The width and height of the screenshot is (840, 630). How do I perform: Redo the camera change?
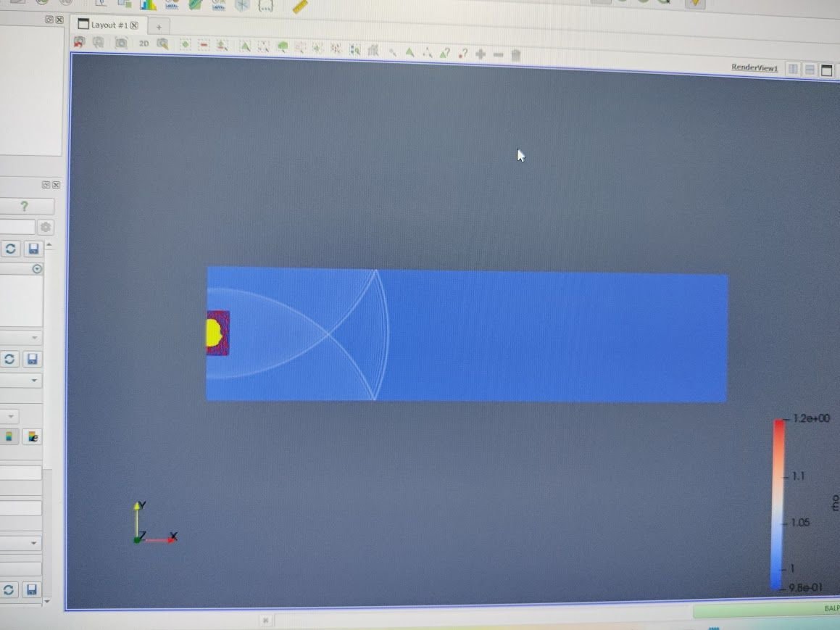tap(98, 42)
